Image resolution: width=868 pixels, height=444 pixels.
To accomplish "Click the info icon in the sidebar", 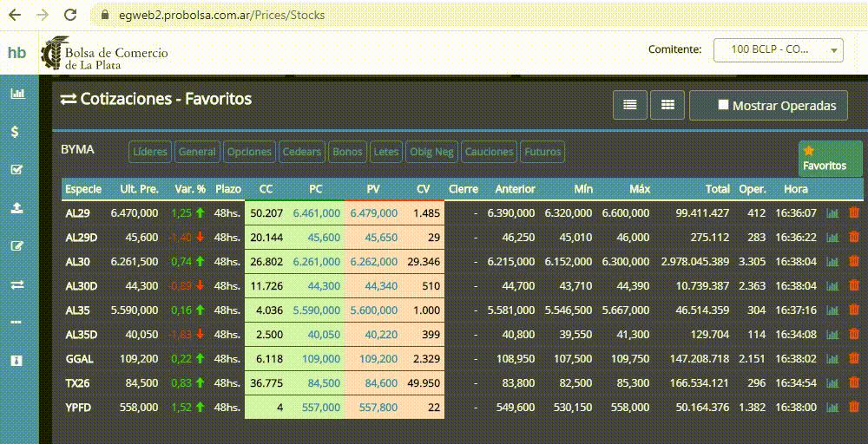I will [x=16, y=361].
